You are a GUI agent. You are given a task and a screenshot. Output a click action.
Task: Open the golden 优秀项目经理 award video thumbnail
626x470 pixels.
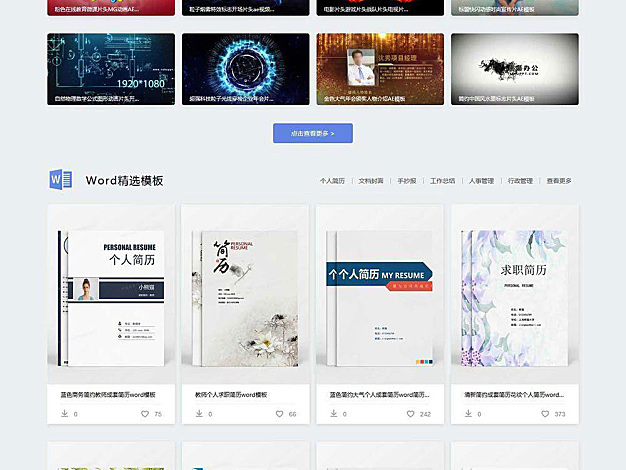380,69
